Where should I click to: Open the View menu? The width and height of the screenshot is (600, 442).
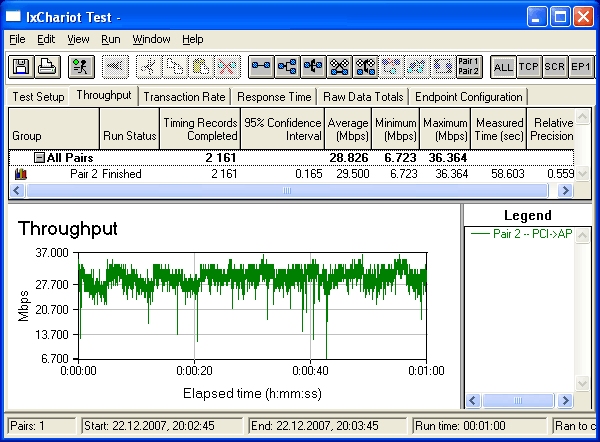(78, 39)
